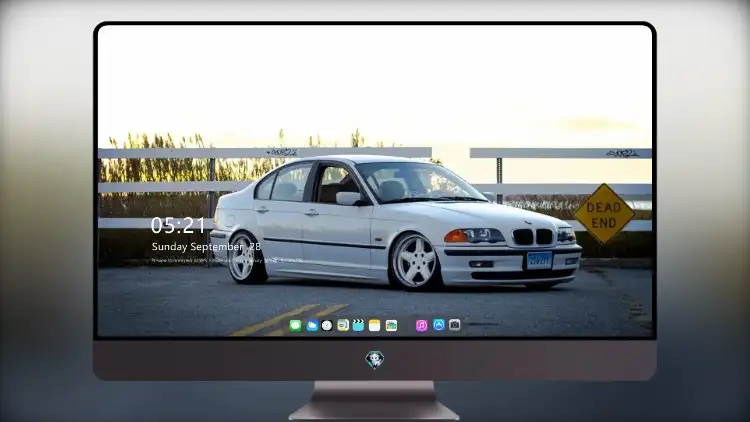Screen dimensions: 750x422
Task: Open the colorful Photos gallery dock icon
Action: point(391,326)
